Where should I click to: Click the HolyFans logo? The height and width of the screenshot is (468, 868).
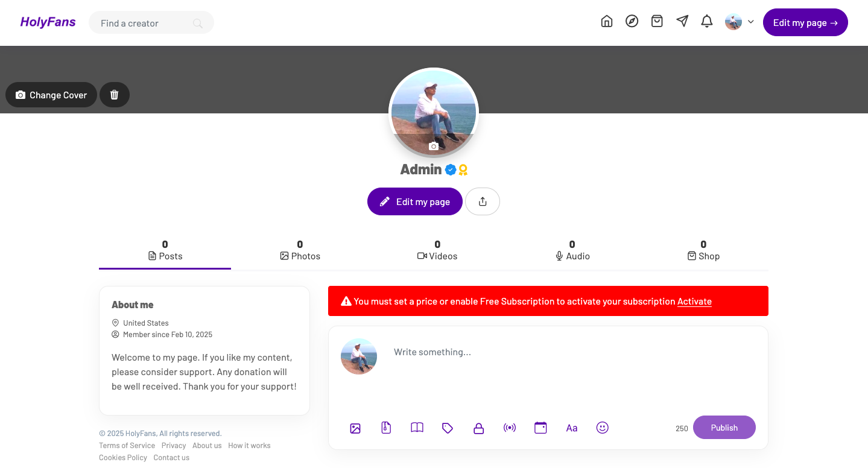[48, 22]
